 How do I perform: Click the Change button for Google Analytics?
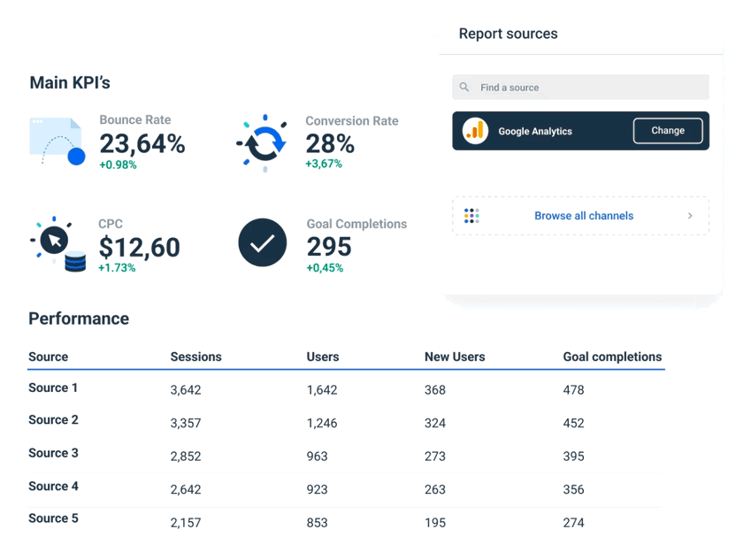tap(668, 130)
